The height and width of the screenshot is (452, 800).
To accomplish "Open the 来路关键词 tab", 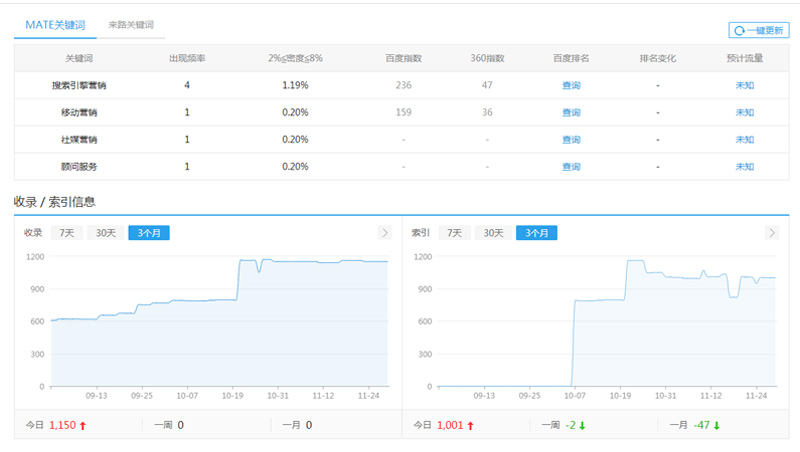I will coord(131,24).
